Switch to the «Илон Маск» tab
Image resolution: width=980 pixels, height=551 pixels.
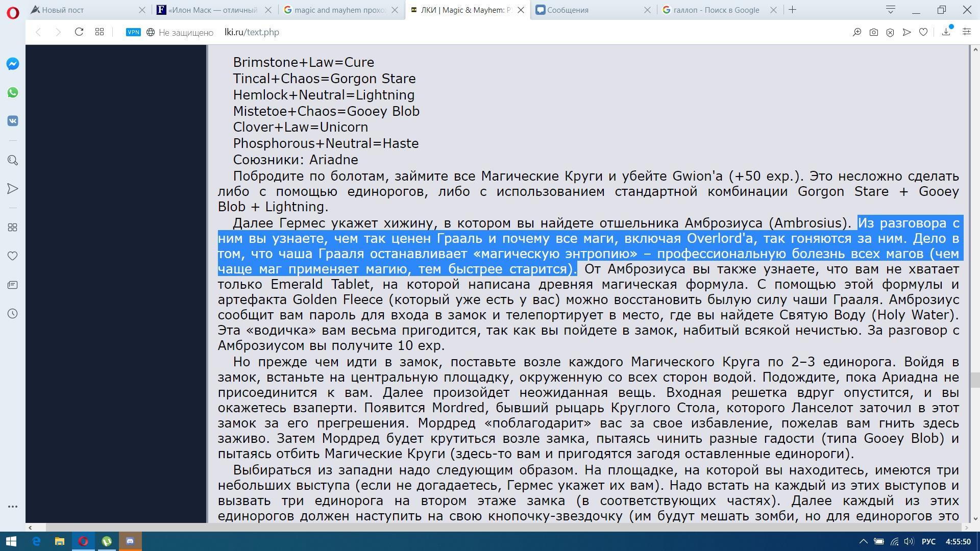click(x=213, y=10)
